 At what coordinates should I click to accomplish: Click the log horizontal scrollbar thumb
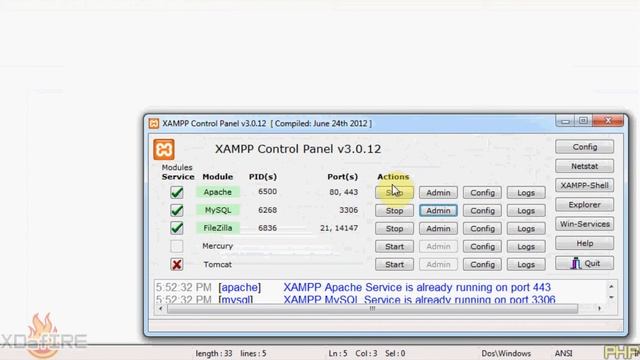pos(372,309)
